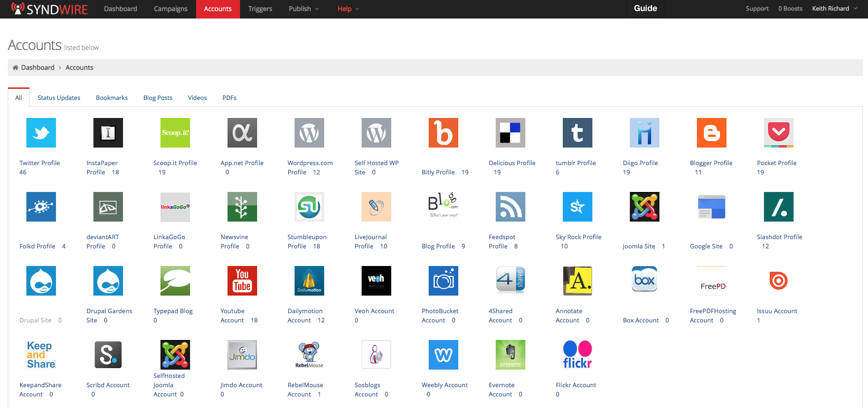Select the LinkaGoGo icon
Screen dimensions: 868x408
pyautogui.click(x=175, y=207)
